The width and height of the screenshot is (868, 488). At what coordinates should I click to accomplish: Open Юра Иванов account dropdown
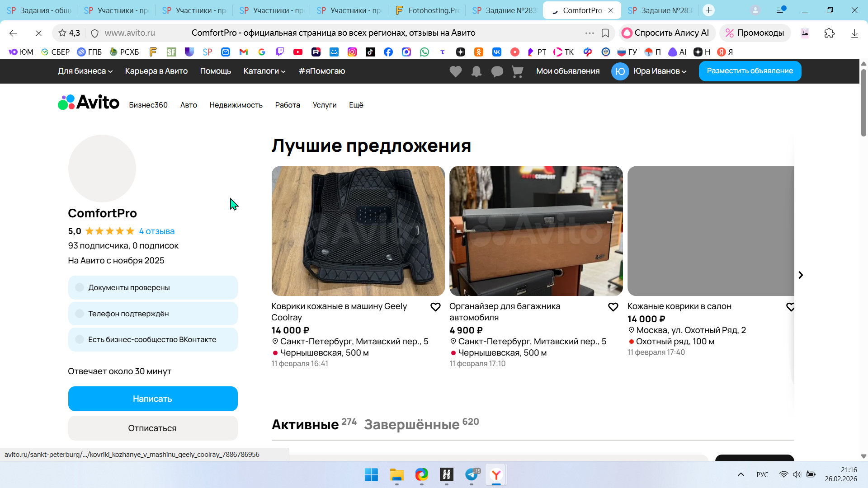click(660, 71)
